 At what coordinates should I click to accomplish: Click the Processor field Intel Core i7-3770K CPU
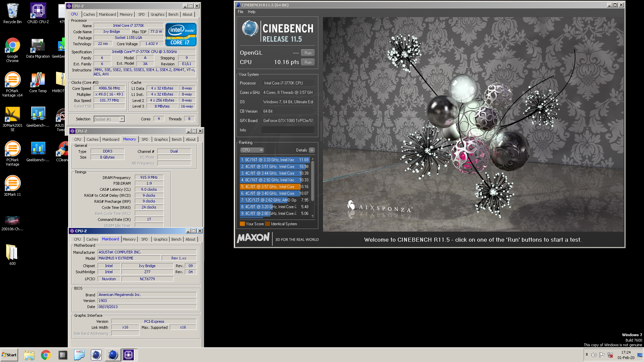pos(288,83)
